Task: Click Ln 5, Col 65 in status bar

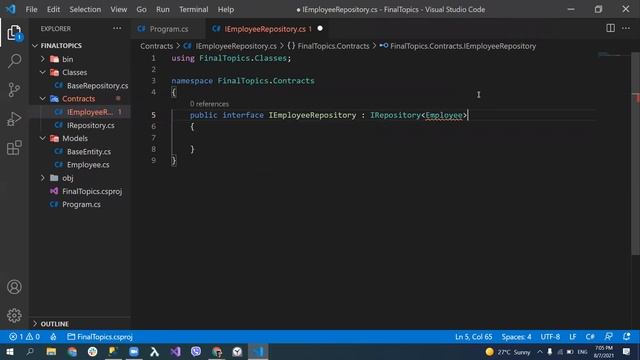Action: pyautogui.click(x=473, y=337)
